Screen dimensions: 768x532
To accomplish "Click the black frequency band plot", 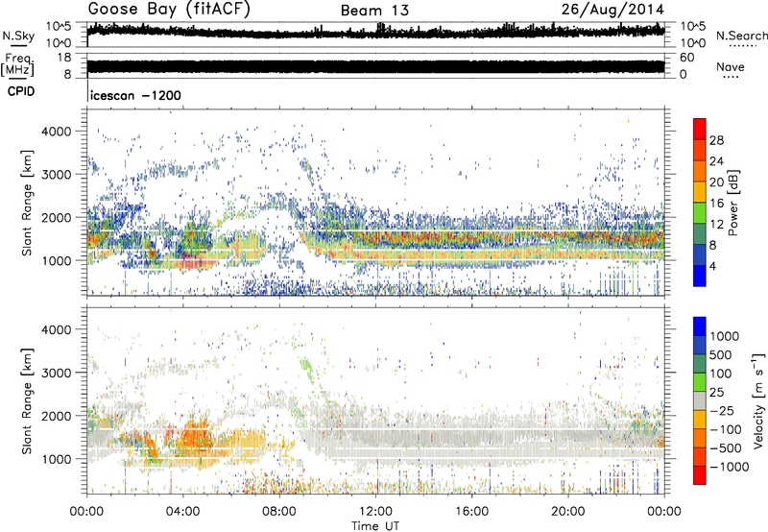I will [x=375, y=67].
